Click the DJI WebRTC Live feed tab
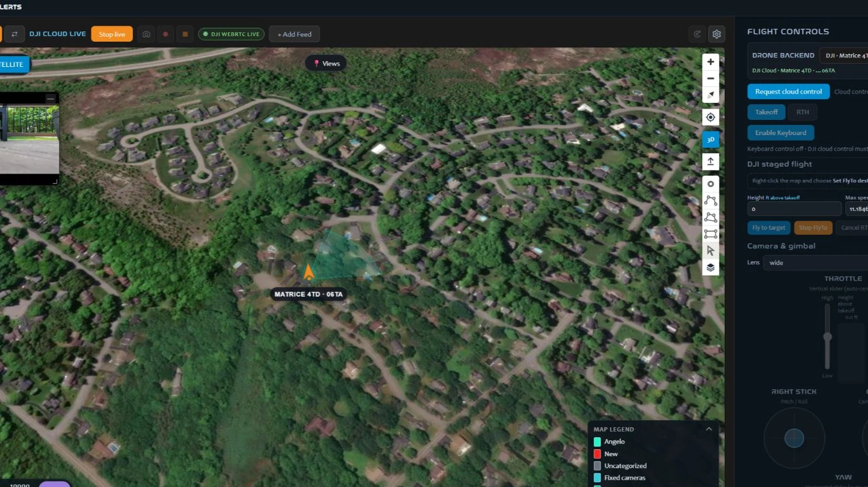 click(x=231, y=34)
